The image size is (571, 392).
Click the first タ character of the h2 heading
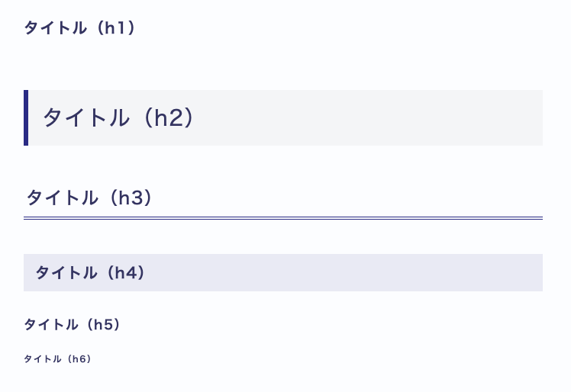click(x=53, y=117)
